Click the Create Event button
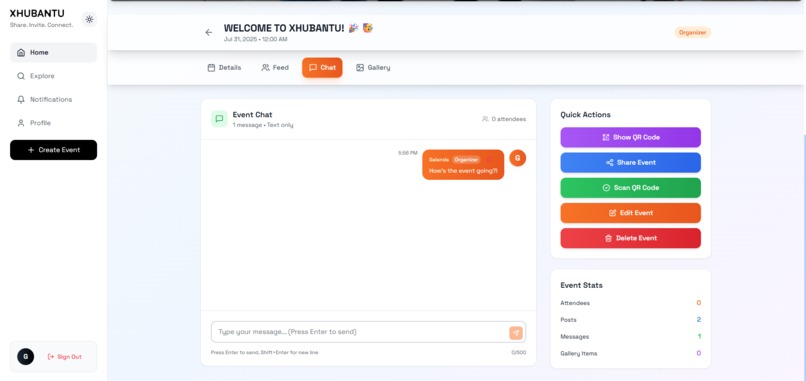 click(53, 150)
